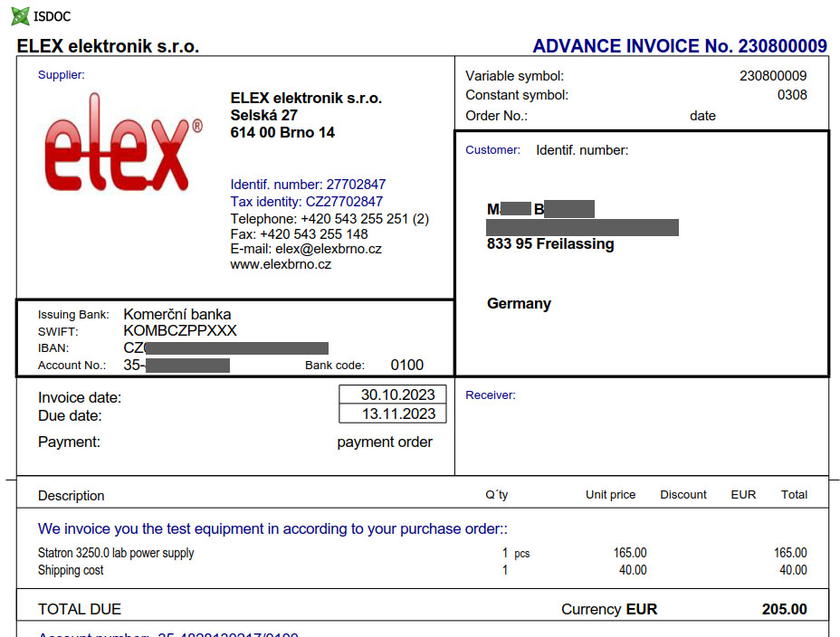Click the red elex company logo
The height and width of the screenshot is (637, 840).
(123, 142)
